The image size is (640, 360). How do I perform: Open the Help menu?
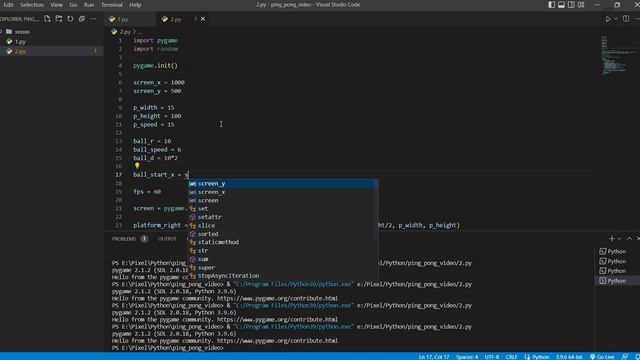click(135, 5)
